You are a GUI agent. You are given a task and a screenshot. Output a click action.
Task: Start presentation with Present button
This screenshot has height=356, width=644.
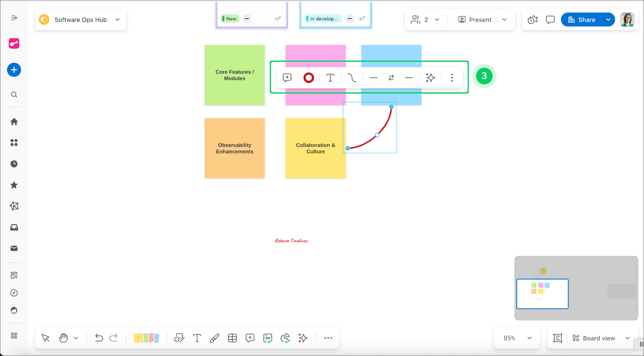pos(475,20)
